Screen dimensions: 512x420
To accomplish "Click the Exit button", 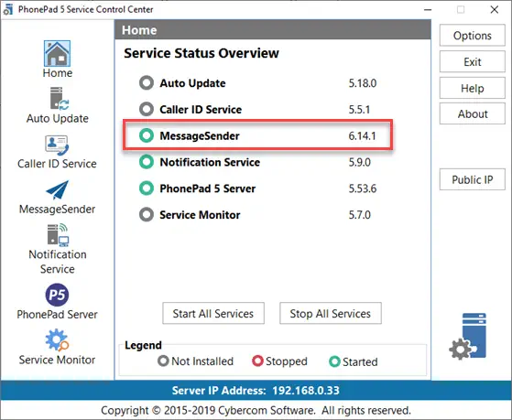I will (473, 61).
